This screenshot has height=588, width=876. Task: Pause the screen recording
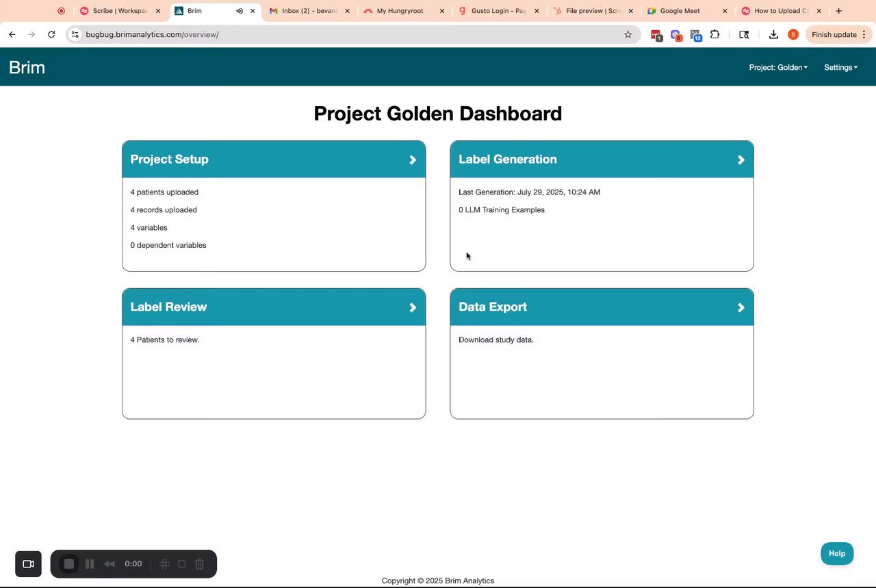click(x=90, y=564)
